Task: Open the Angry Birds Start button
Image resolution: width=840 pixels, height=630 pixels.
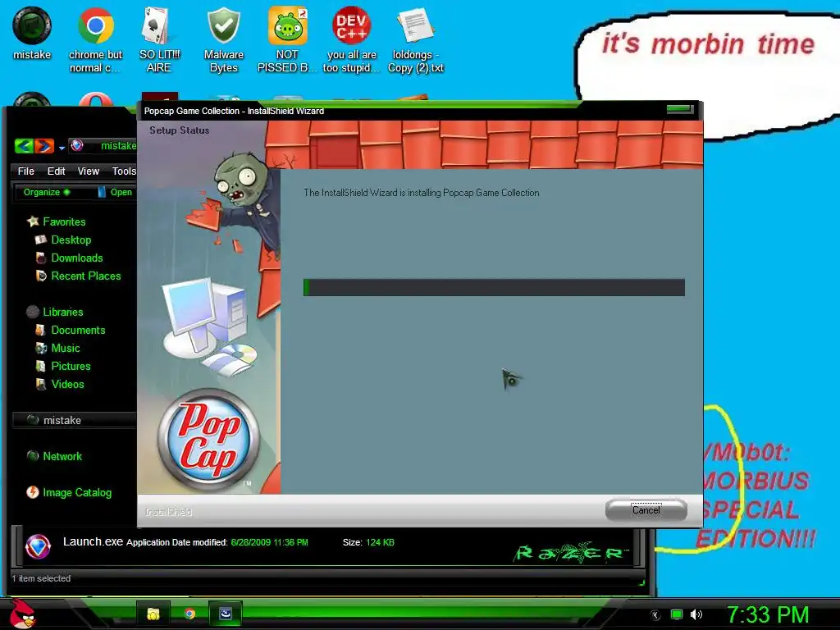Action: click(x=22, y=614)
